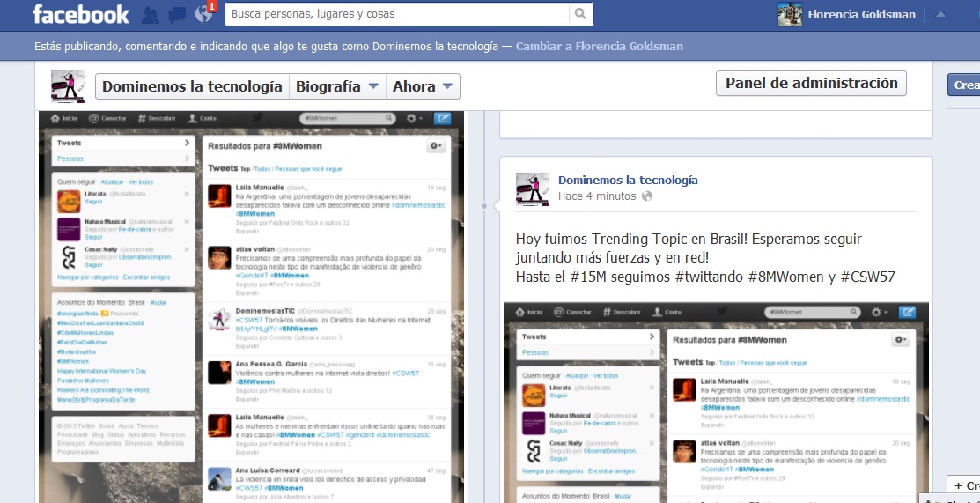This screenshot has height=503, width=980.
Task: Click the #twittando hashtag in post
Action: click(709, 277)
